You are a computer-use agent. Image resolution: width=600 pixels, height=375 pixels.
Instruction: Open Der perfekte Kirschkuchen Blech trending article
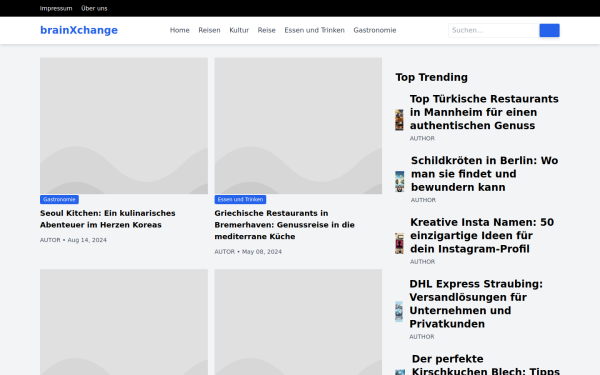click(x=486, y=364)
